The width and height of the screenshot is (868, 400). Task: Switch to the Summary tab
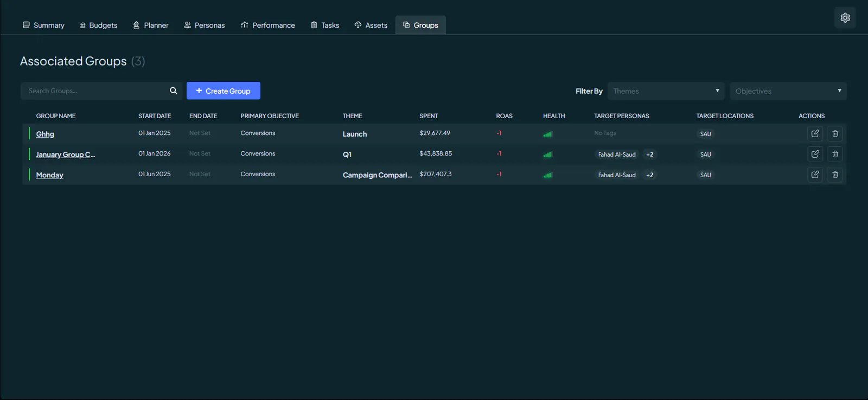point(43,25)
